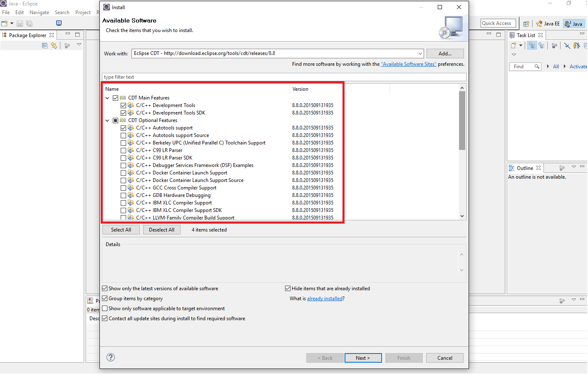
Task: Select the Categorized view icon in Task List
Action: pyautogui.click(x=532, y=45)
